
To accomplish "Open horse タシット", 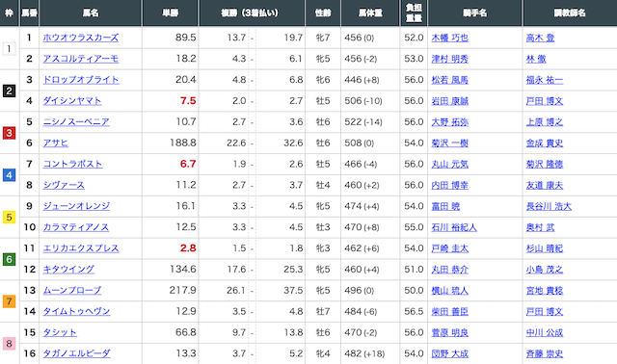I will 60,332.
